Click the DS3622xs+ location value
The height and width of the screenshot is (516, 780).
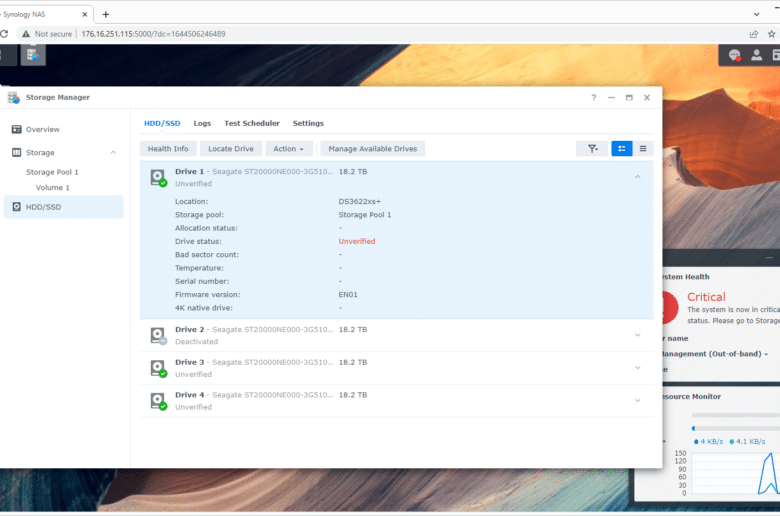click(360, 202)
